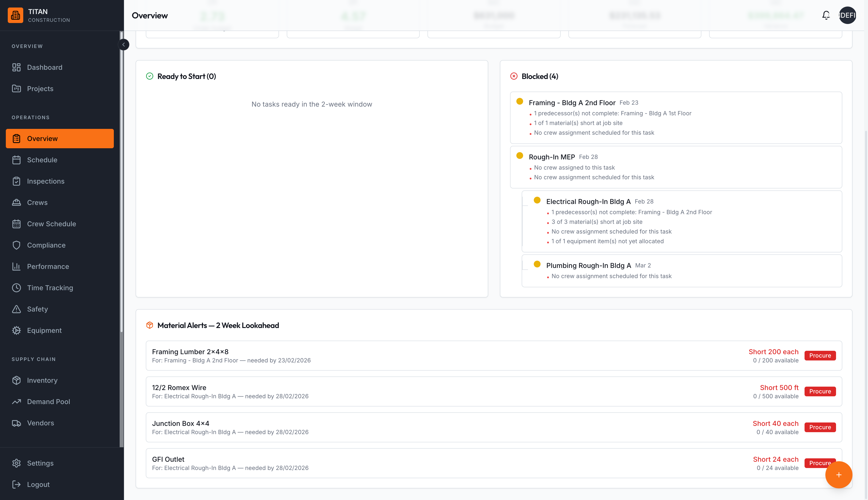Click the Short 200 each shortage text
Screen dimensions: 868x500
(774, 352)
